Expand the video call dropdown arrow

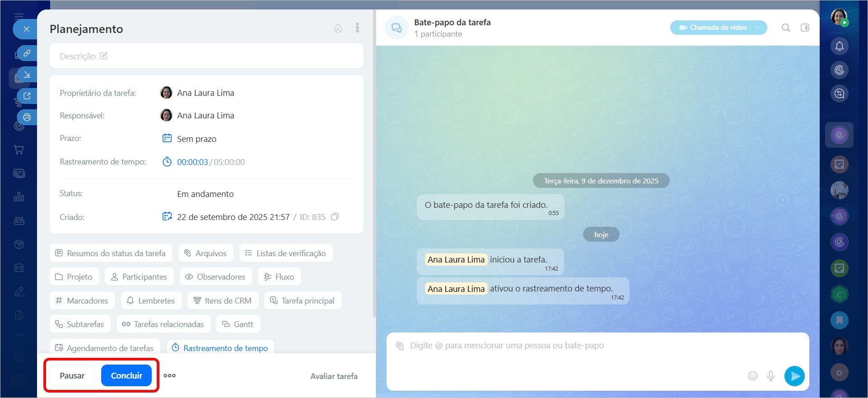pos(758,28)
